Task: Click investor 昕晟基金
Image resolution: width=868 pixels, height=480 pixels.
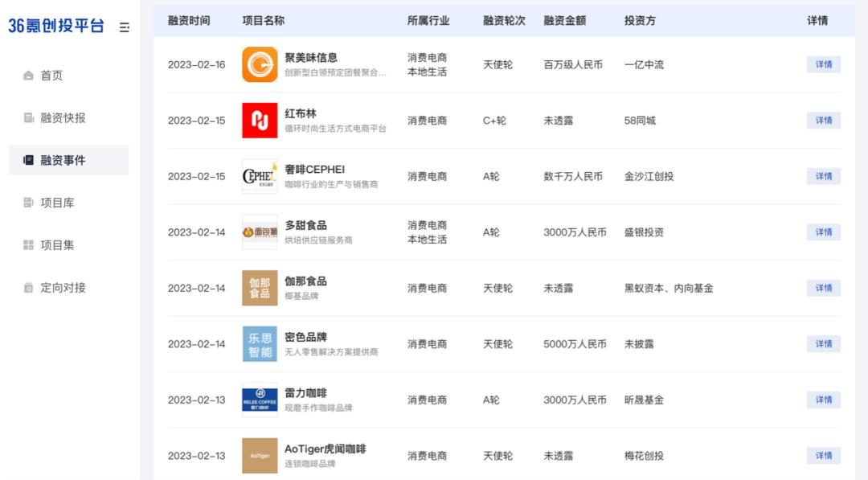Action: click(x=644, y=400)
